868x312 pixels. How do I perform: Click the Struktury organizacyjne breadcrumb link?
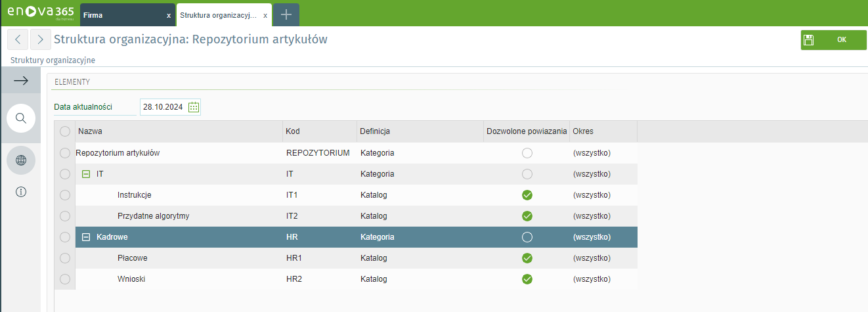(x=53, y=60)
